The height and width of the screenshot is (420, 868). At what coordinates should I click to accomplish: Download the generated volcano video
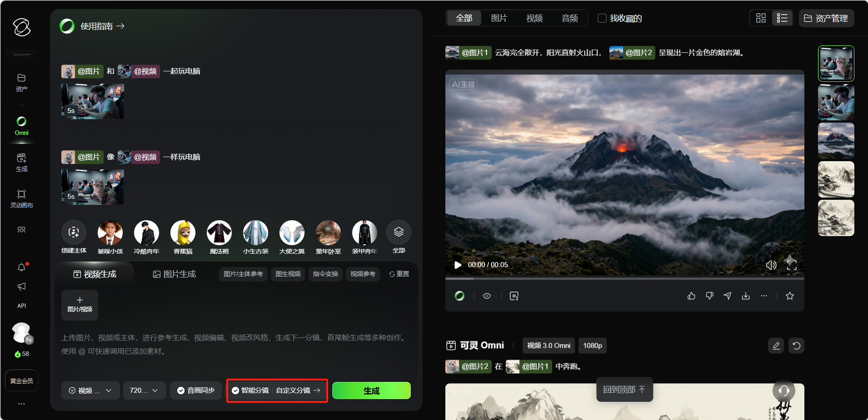point(746,296)
